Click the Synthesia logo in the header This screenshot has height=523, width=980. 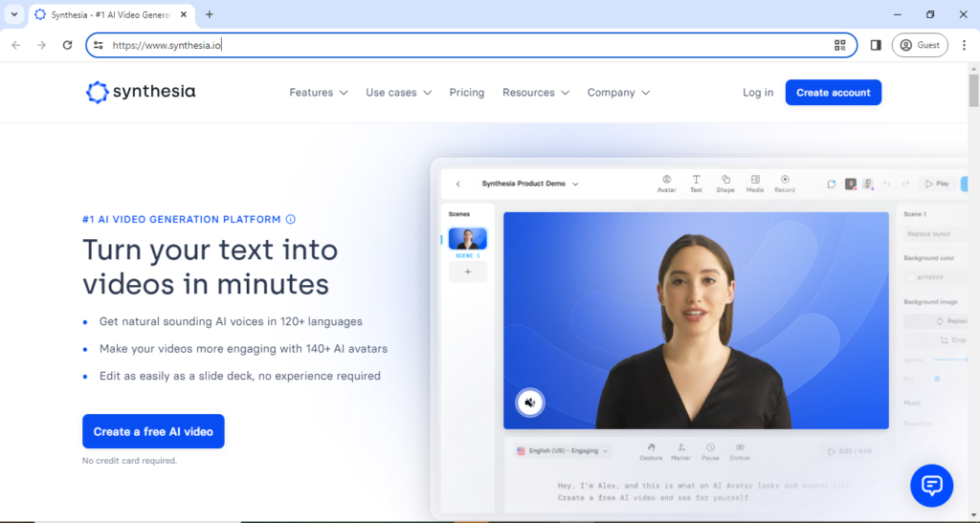coord(140,93)
